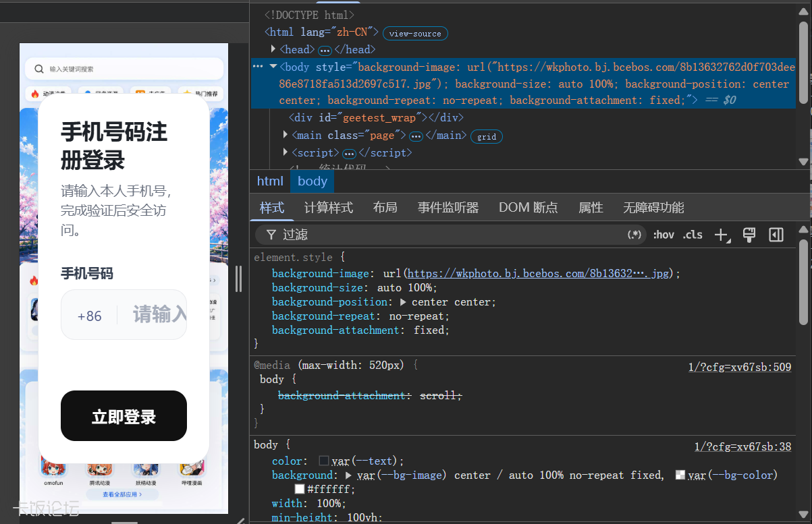Viewport: 812px width, 524px height.
Task: Expand the background-position shorthand value
Action: (x=404, y=302)
